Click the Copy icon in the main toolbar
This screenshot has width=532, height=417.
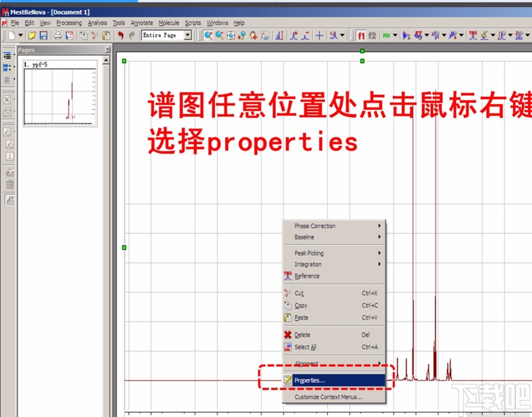click(84, 35)
